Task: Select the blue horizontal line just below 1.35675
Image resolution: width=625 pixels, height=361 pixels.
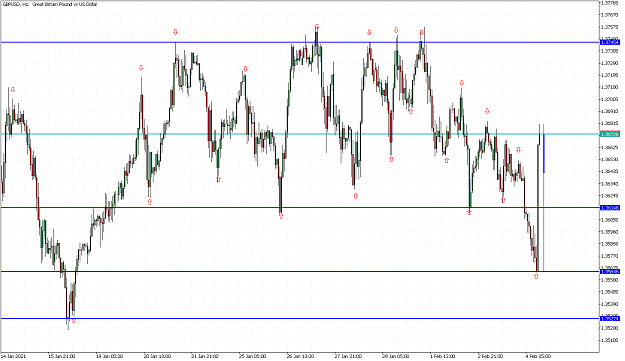Action: pyautogui.click(x=300, y=272)
